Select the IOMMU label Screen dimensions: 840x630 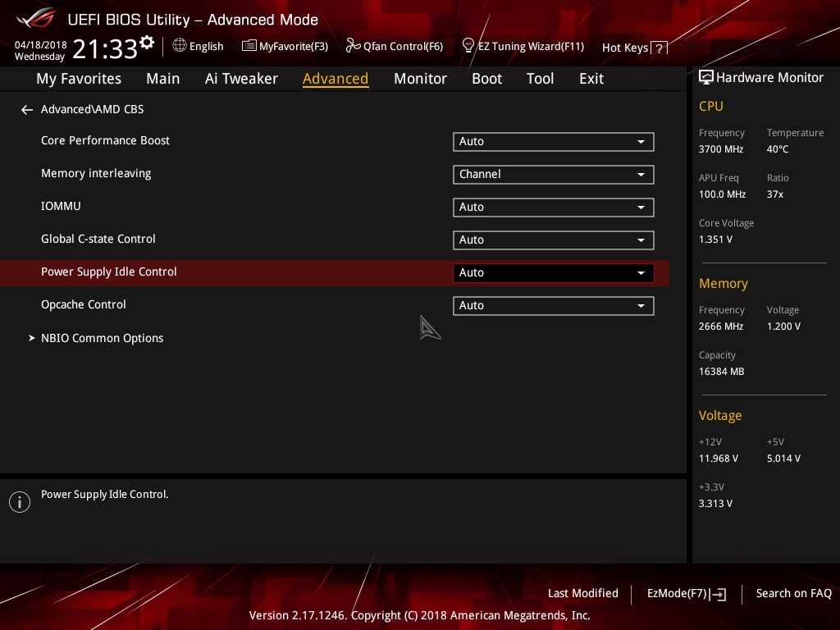pyautogui.click(x=61, y=206)
